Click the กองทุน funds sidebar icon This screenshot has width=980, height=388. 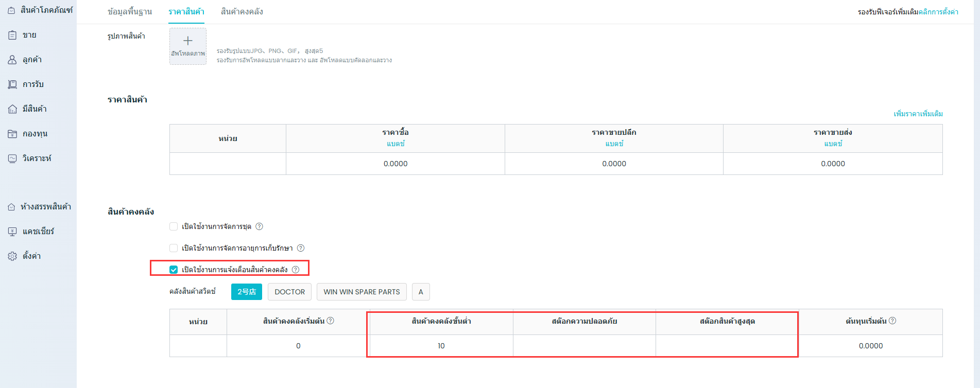click(x=12, y=134)
